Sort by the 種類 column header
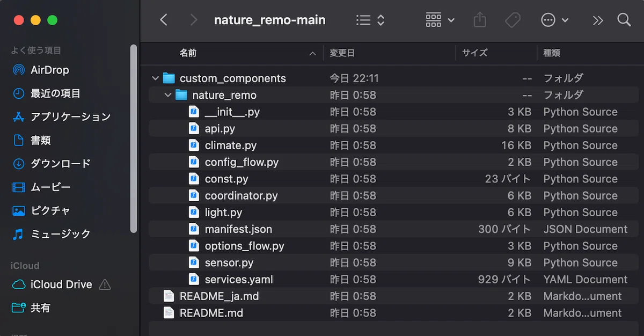The width and height of the screenshot is (644, 336). click(552, 53)
